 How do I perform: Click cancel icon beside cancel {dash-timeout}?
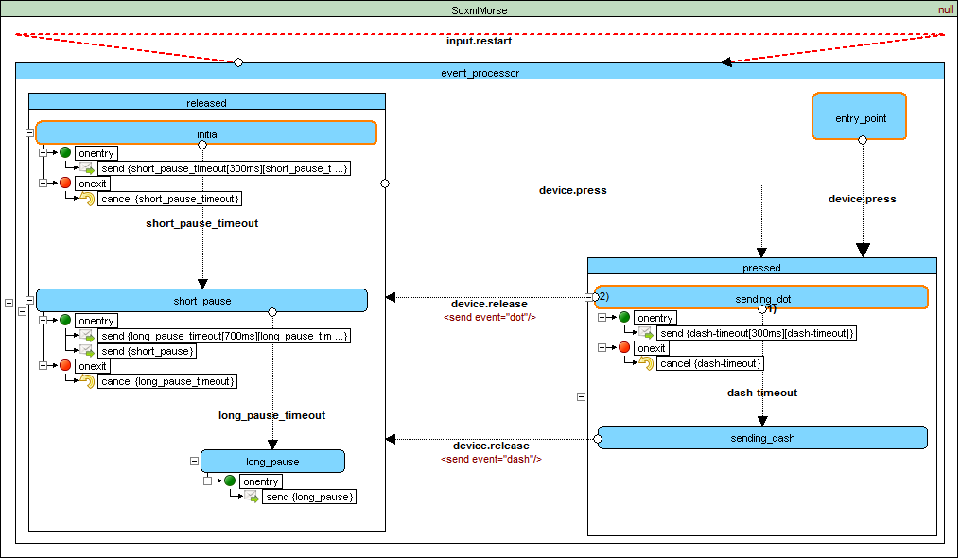pyautogui.click(x=647, y=363)
